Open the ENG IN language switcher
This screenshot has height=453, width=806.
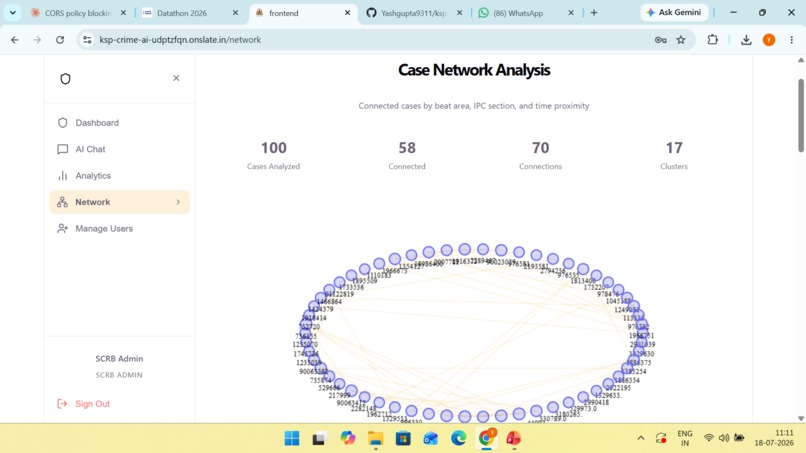(x=685, y=438)
